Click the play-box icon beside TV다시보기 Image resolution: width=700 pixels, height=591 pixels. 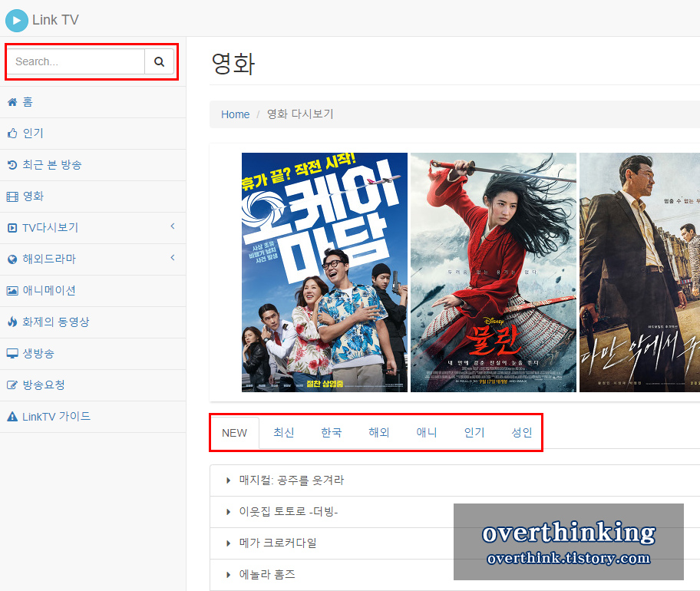pos(12,228)
